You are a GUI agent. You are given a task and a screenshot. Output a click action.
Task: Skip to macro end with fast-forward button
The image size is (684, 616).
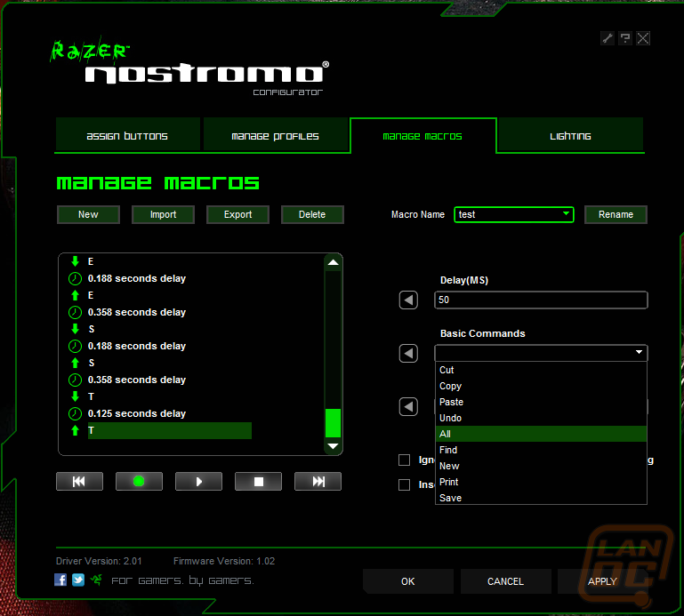[318, 481]
